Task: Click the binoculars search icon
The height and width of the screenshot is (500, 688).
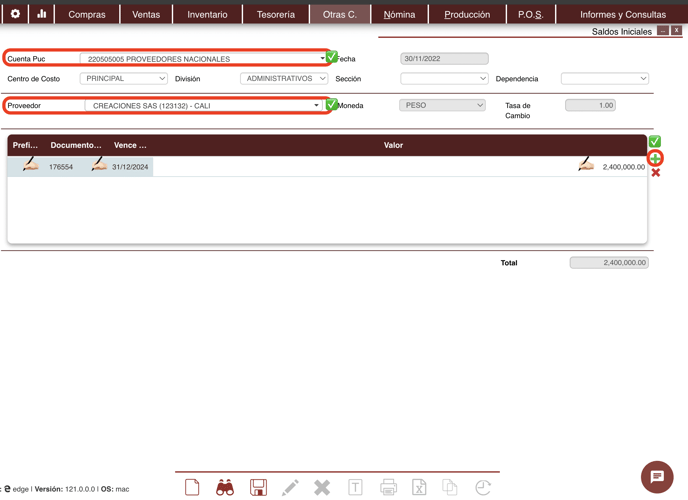Action: pos(225,487)
